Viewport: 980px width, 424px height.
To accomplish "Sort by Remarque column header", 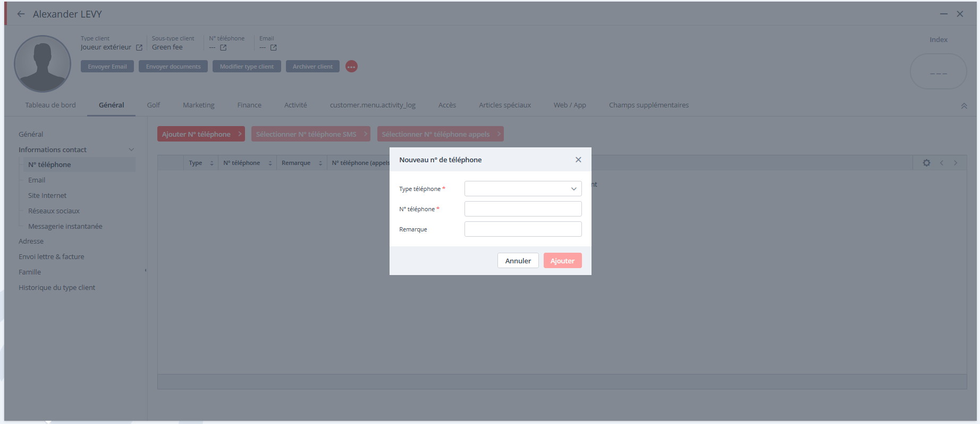I will 301,163.
